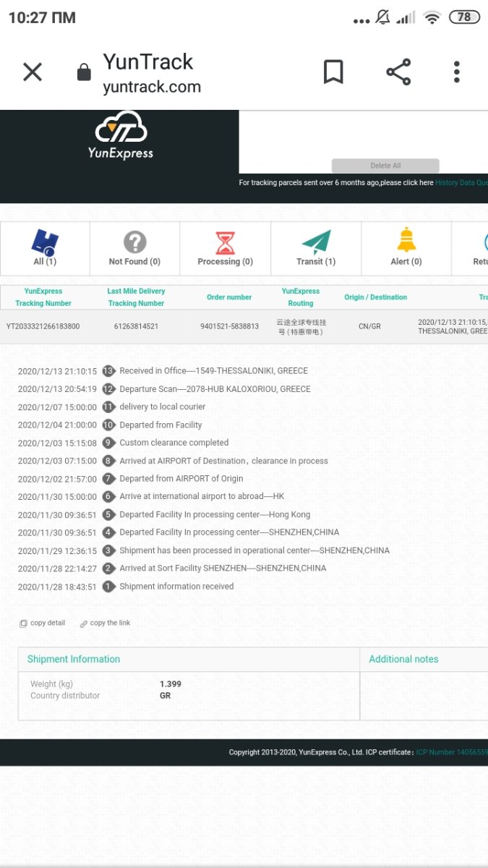Tap the battery indicator in status bar
488x868 pixels.
[464, 17]
